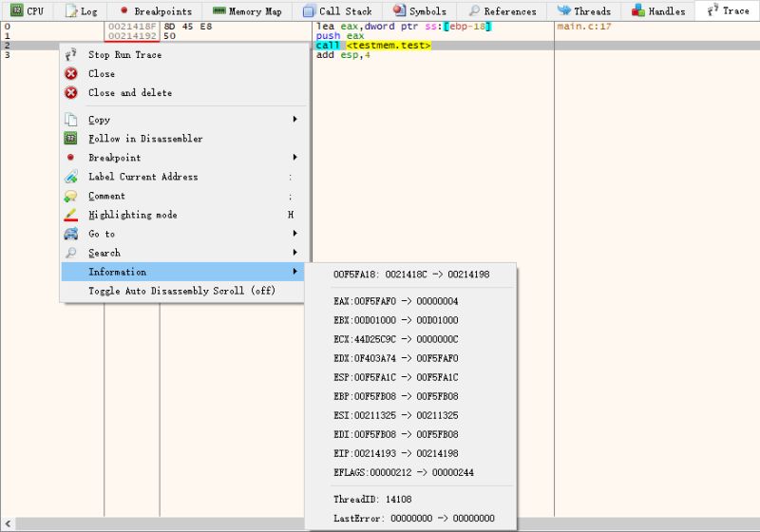Click the LastError entry
Image resolution: width=760 pixels, height=532 pixels.
411,519
